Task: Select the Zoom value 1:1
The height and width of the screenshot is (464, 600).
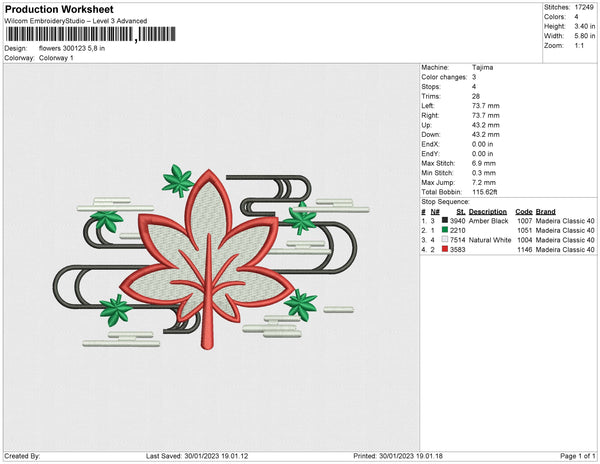Action: (579, 46)
